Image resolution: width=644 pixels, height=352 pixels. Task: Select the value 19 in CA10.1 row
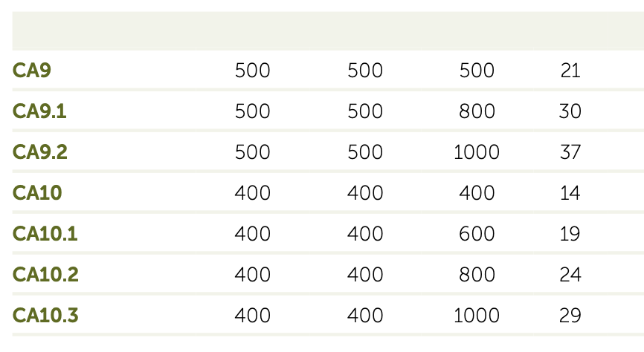click(570, 234)
